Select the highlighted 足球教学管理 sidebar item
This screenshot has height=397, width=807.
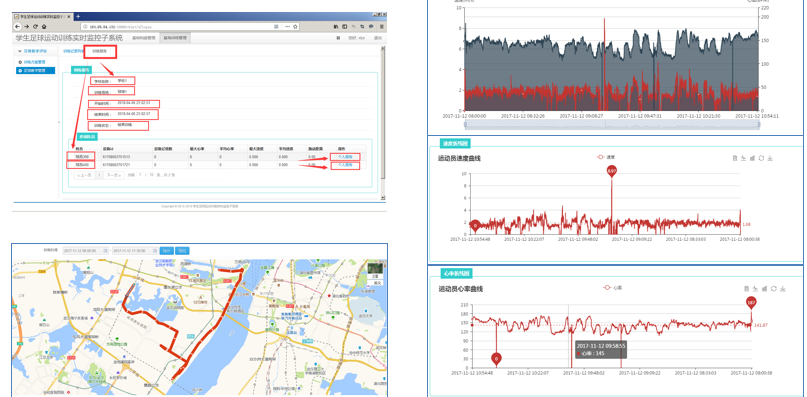[35, 71]
